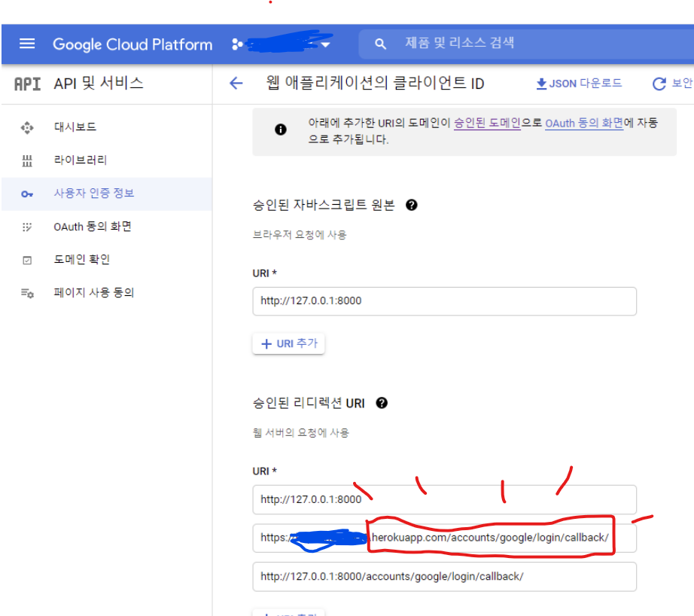
Task: Click the 웹 서버의 요청에 사용 description text
Action: 300,433
